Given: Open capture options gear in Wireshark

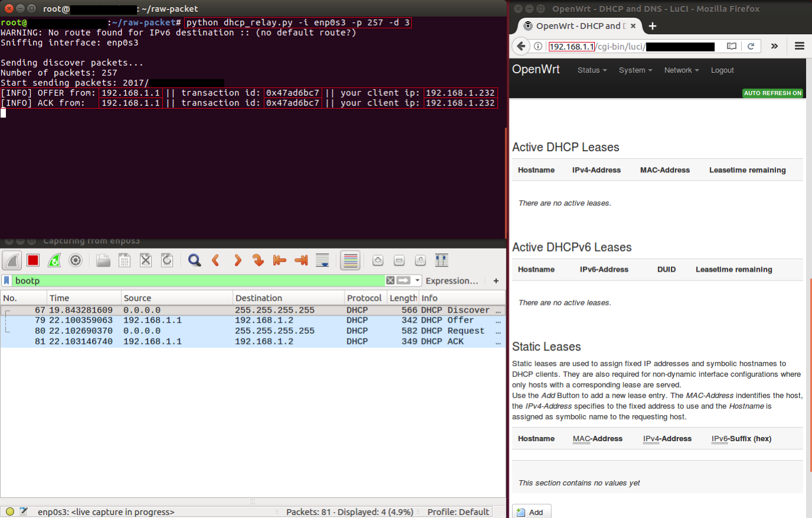Looking at the screenshot, I should pyautogui.click(x=76, y=260).
